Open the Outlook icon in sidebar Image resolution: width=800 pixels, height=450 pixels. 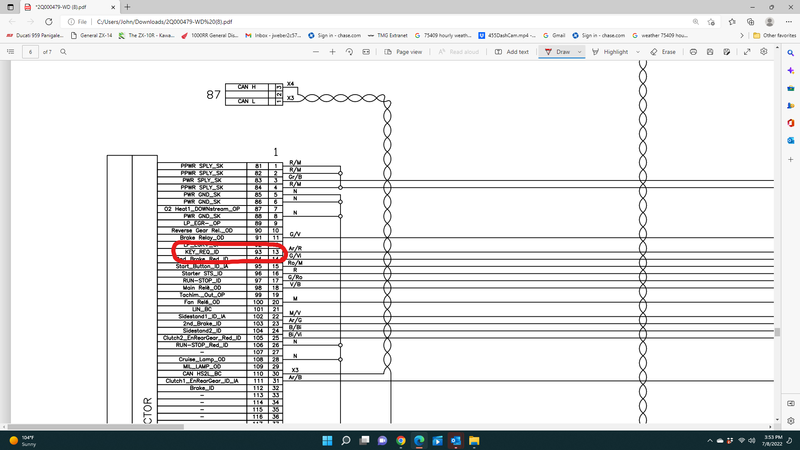click(x=790, y=140)
